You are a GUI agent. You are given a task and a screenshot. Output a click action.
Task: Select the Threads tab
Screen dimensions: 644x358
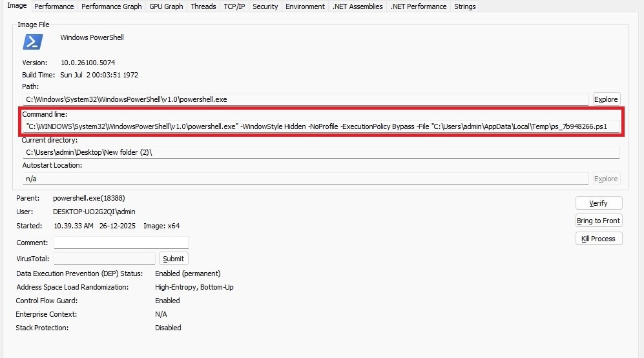point(203,6)
